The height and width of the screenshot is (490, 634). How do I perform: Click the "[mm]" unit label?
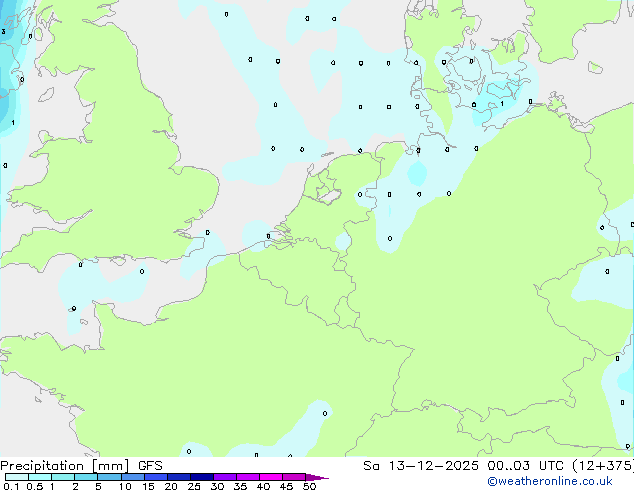click(111, 466)
